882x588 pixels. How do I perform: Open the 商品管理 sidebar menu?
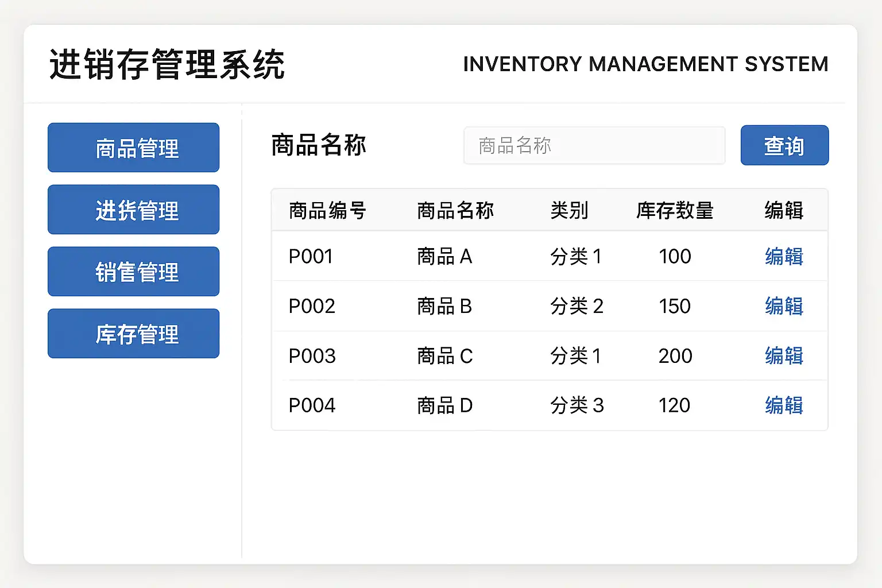tap(133, 148)
